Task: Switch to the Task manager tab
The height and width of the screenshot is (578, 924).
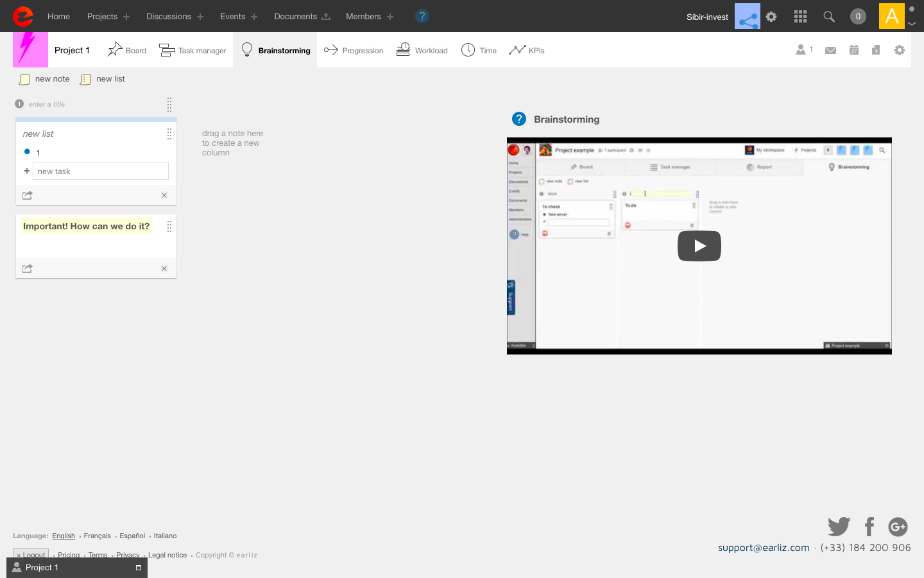Action: [193, 50]
